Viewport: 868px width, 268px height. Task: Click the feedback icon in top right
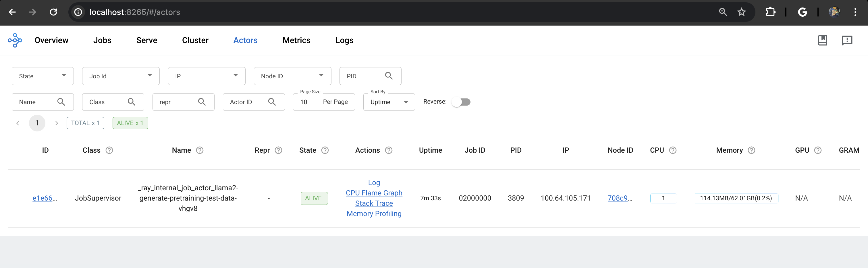tap(847, 40)
